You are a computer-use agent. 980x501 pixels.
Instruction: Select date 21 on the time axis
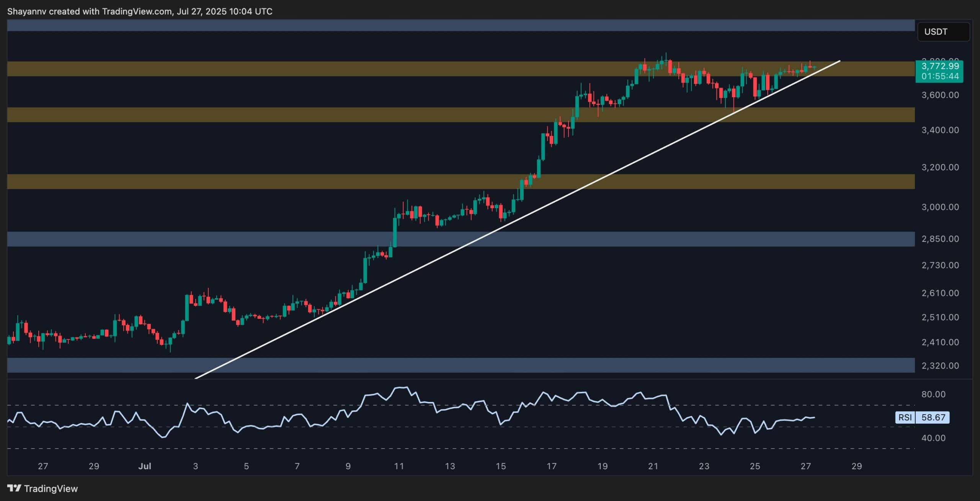653,466
